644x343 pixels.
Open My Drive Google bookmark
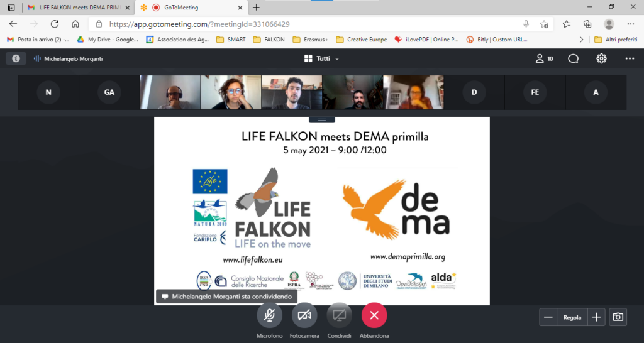coord(108,40)
